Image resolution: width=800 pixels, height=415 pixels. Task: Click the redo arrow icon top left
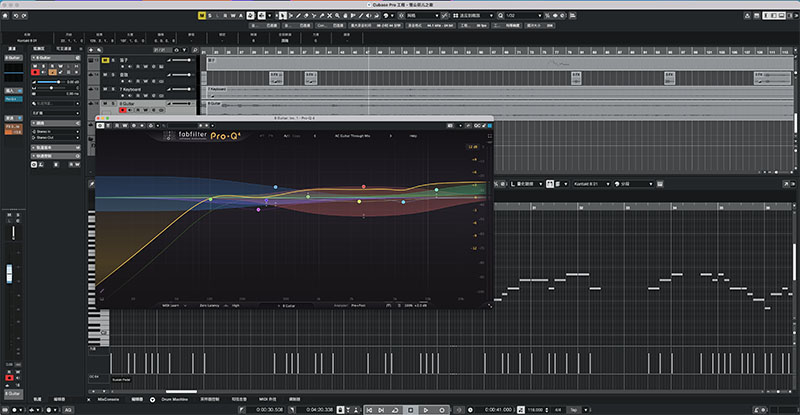click(24, 15)
